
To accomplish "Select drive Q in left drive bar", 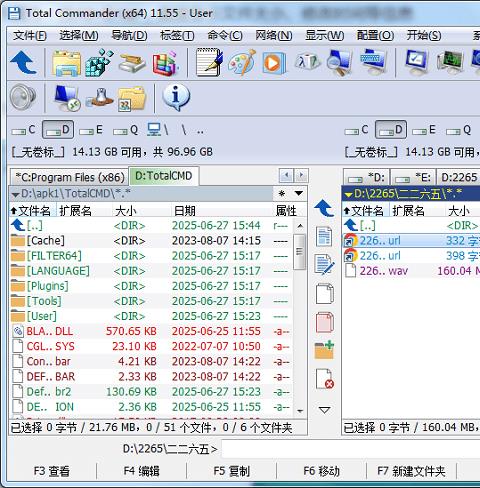I will pos(126,130).
